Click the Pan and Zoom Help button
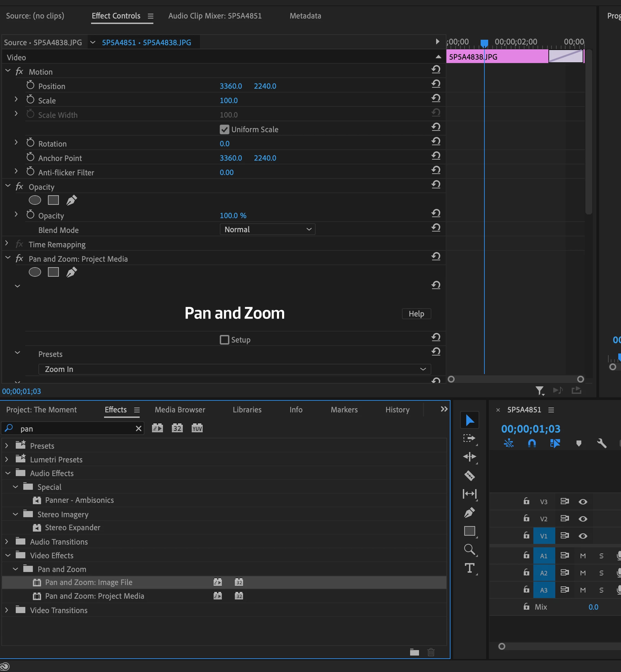The height and width of the screenshot is (672, 621). (x=416, y=314)
